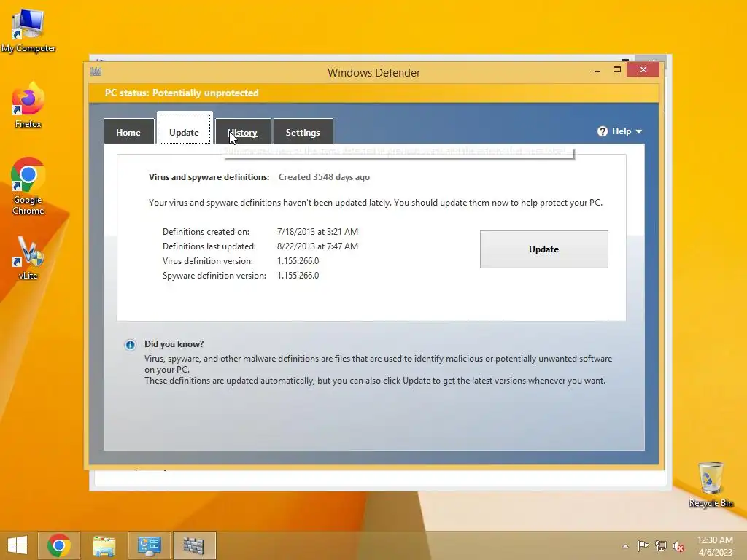Maximize the Windows Defender window
The image size is (747, 560).
tap(617, 70)
